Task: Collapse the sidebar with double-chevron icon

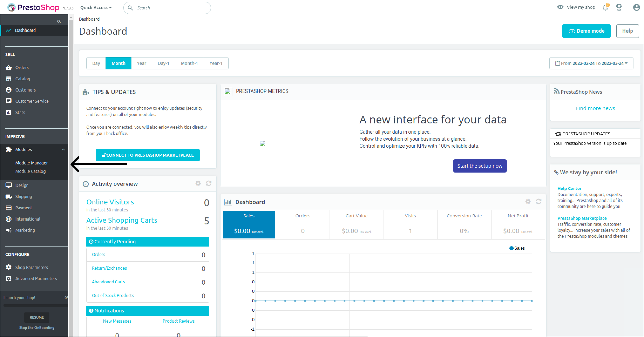Action: [59, 21]
